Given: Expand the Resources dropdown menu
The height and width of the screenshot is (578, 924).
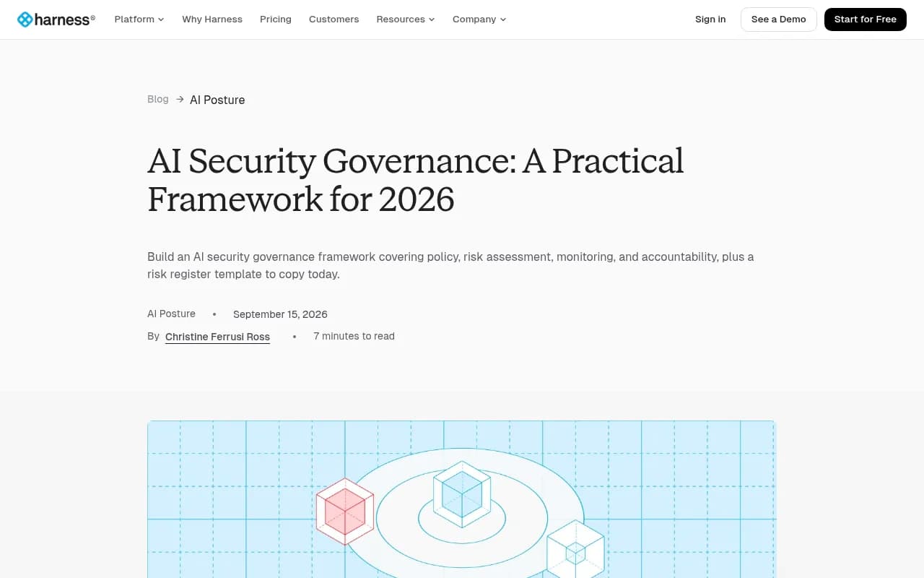Looking at the screenshot, I should [406, 20].
